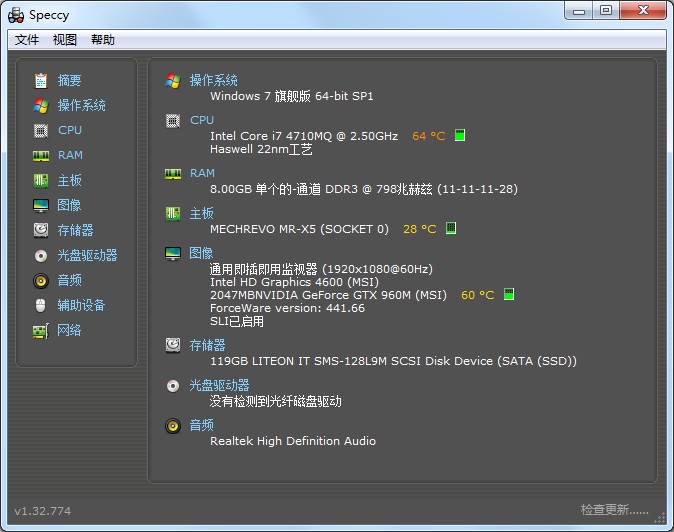The height and width of the screenshot is (532, 674).
Task: Click the green motherboard temperature indicator icon
Action: (x=451, y=228)
